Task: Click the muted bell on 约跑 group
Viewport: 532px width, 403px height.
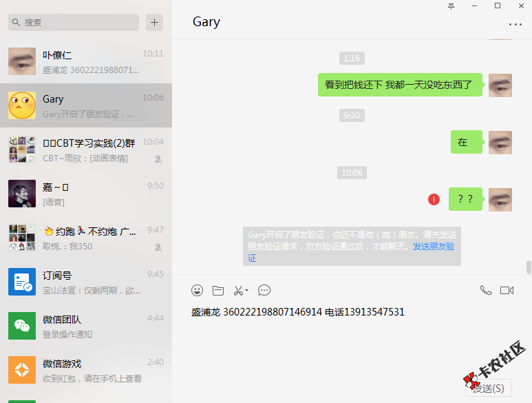Action: point(158,247)
